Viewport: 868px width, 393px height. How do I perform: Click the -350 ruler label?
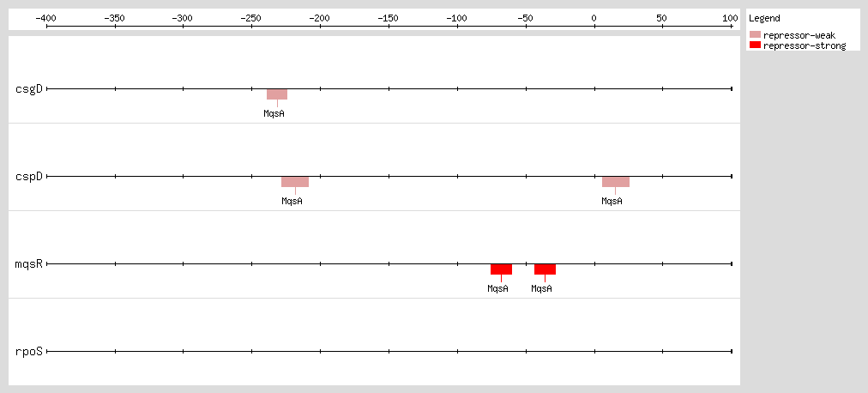click(x=115, y=18)
